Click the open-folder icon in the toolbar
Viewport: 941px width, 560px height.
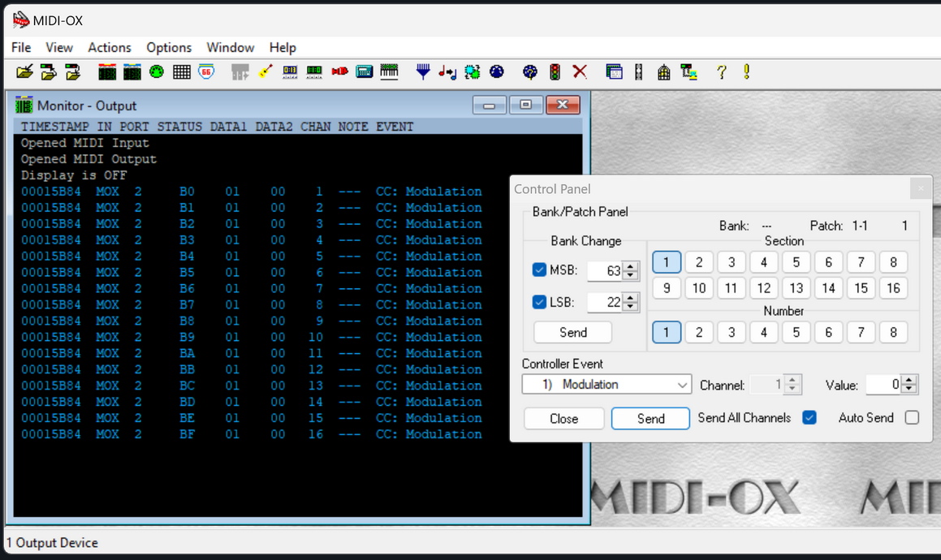click(x=24, y=72)
